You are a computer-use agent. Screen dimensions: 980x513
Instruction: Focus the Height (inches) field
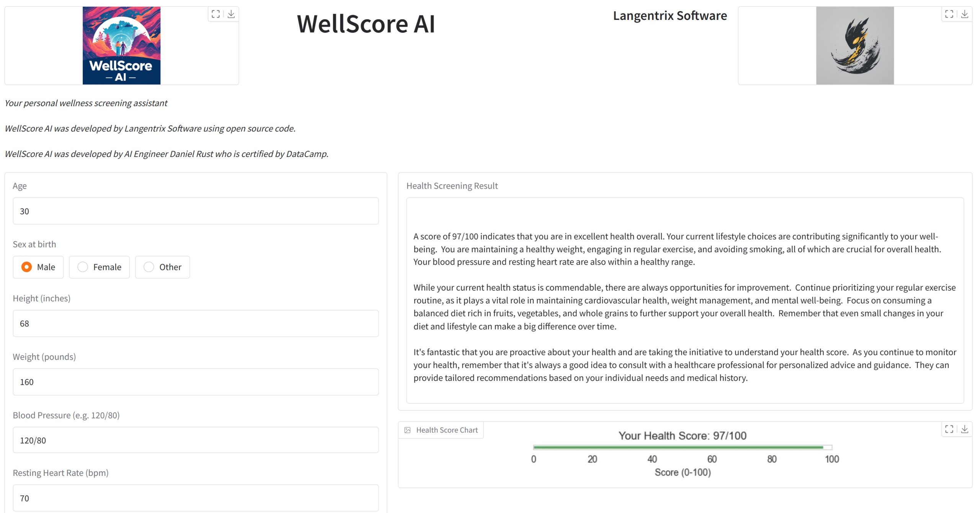click(195, 323)
